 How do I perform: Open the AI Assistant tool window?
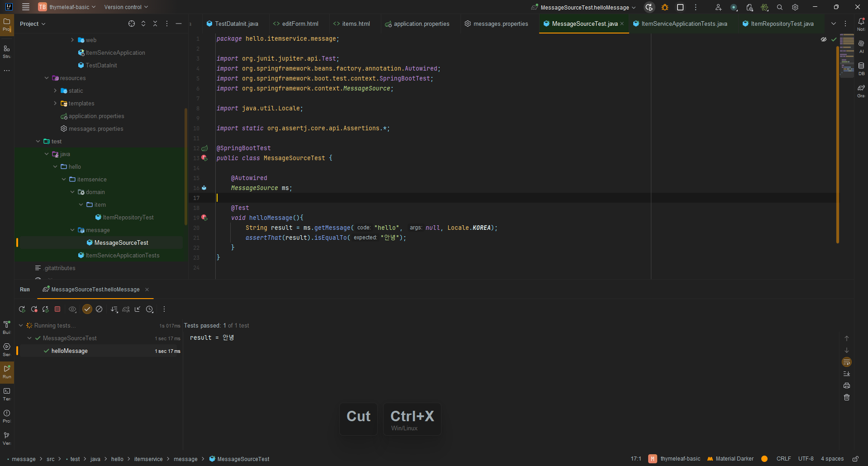click(861, 46)
